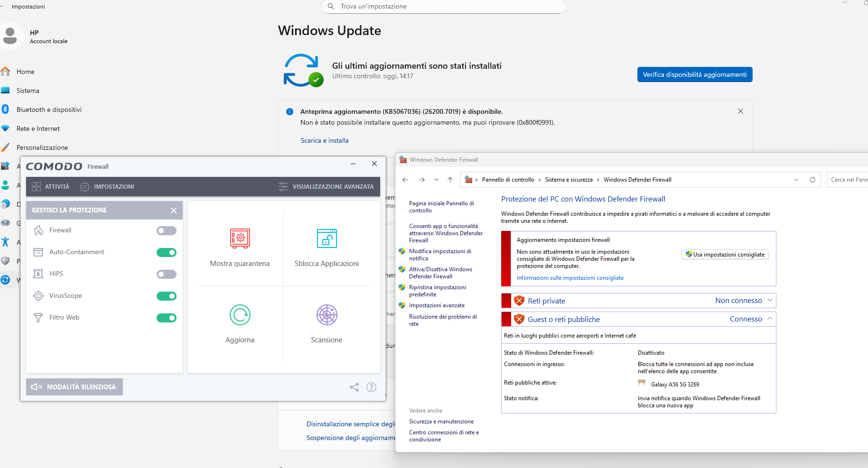Image resolution: width=868 pixels, height=468 pixels.
Task: Open Impostazioni avanzate link in Firewall
Action: [437, 305]
